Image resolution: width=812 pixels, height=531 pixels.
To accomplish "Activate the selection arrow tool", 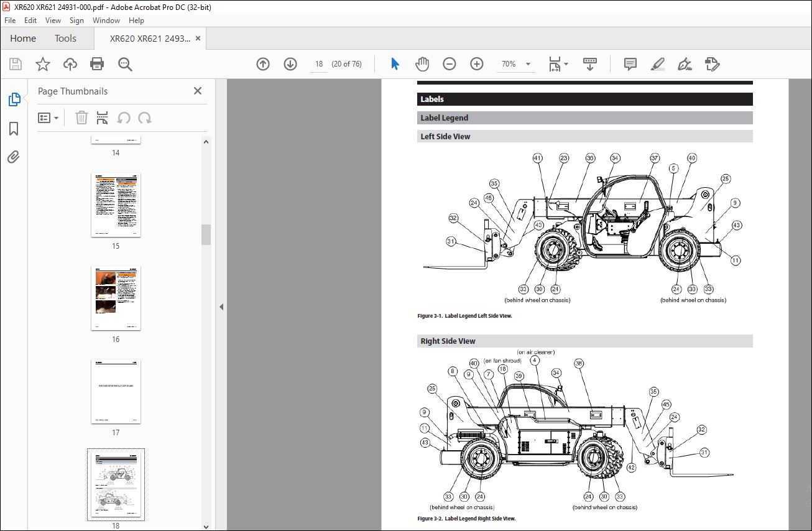I will [395, 64].
